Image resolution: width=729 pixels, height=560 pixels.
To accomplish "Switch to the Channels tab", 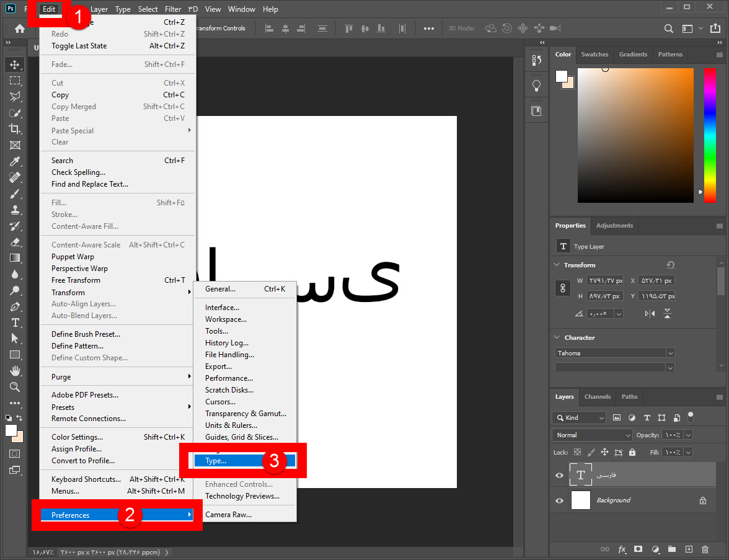I will pyautogui.click(x=598, y=397).
